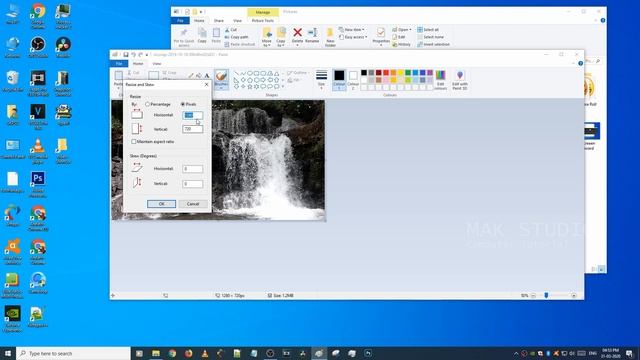Open the shape Outline dropdown
The height and width of the screenshot is (360, 640).
(298, 73)
